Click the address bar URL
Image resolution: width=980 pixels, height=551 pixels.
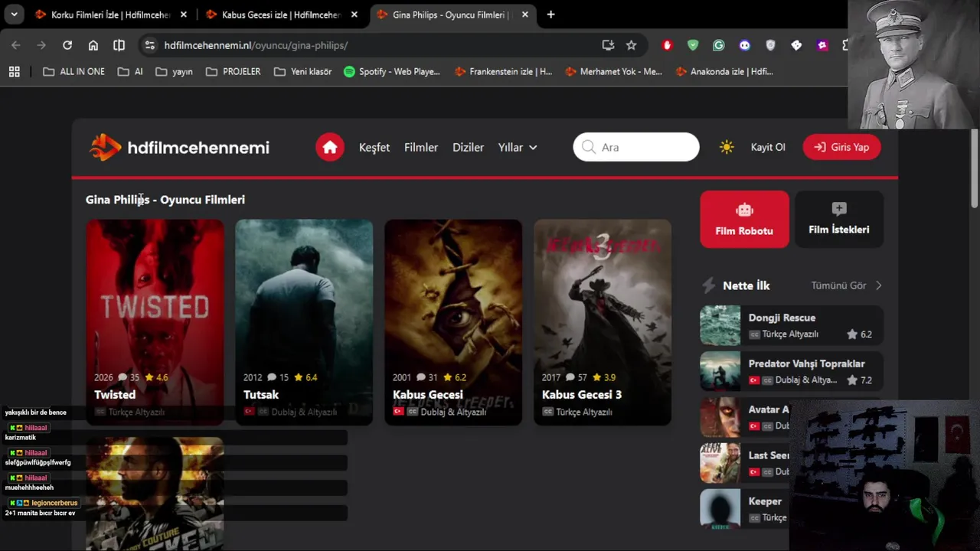[x=256, y=45]
